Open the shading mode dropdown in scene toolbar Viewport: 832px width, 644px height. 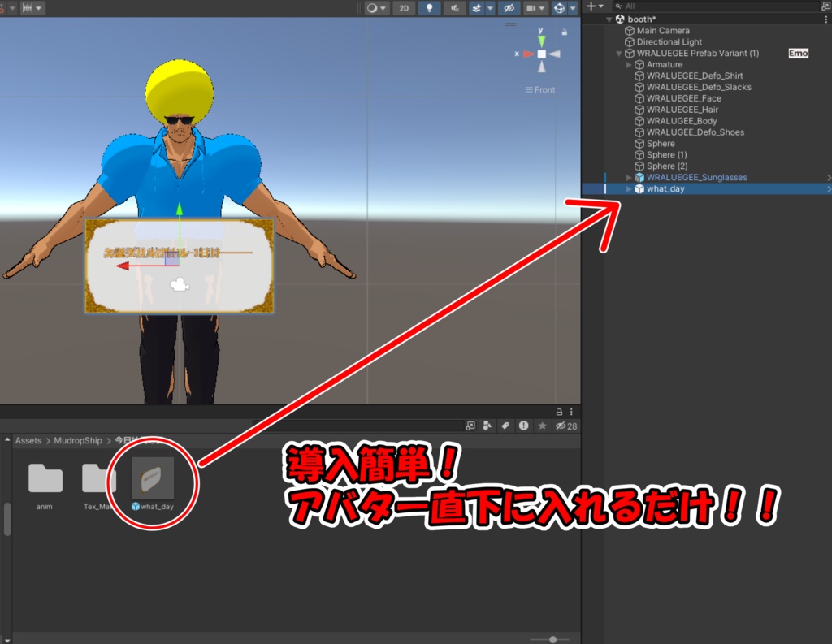coord(376,8)
